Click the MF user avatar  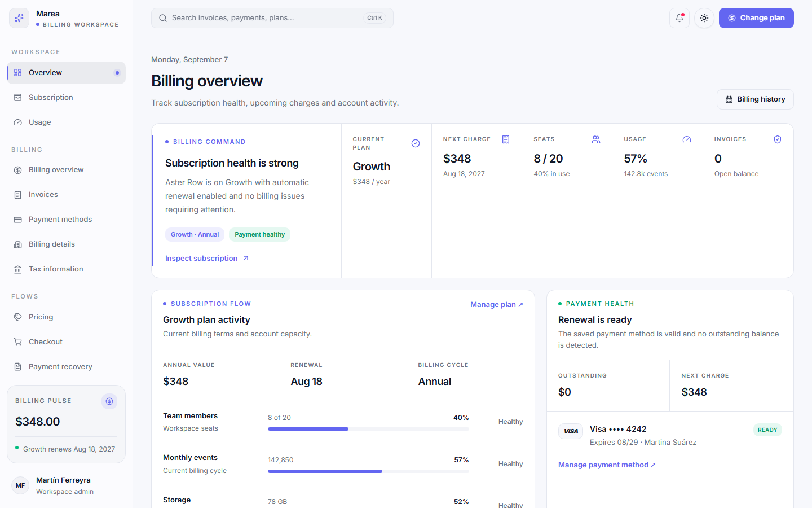20,485
